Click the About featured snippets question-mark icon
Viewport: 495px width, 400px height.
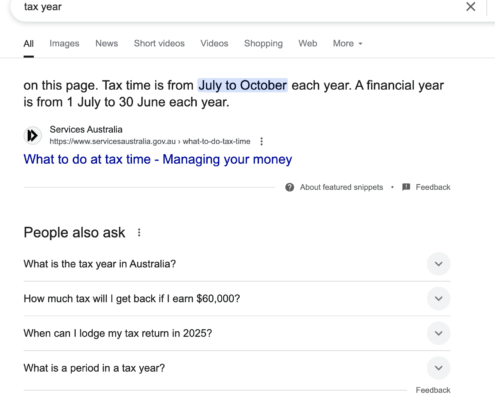click(x=290, y=187)
